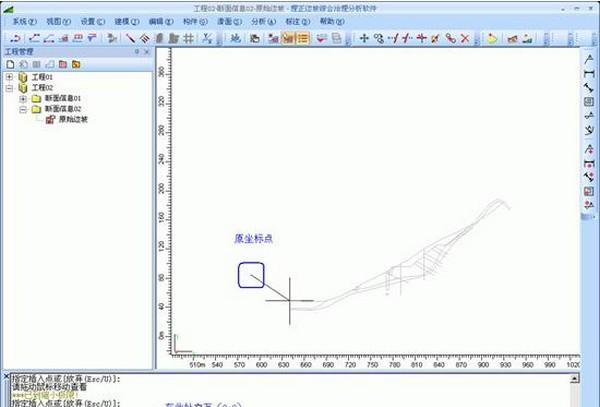Click the 地 ground toolbar icon
600x407 pixels.
236,38
